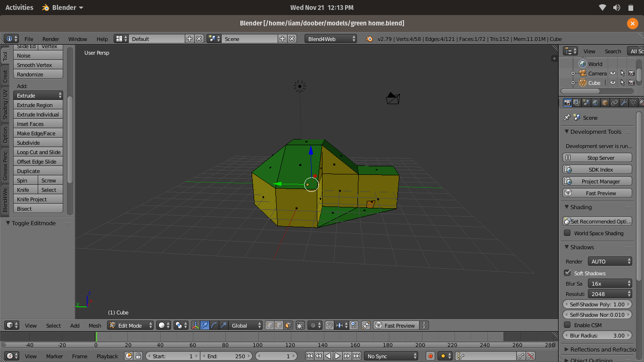This screenshot has height=362, width=644.
Task: Adjust the Blur Radius slider
Action: pos(597,336)
